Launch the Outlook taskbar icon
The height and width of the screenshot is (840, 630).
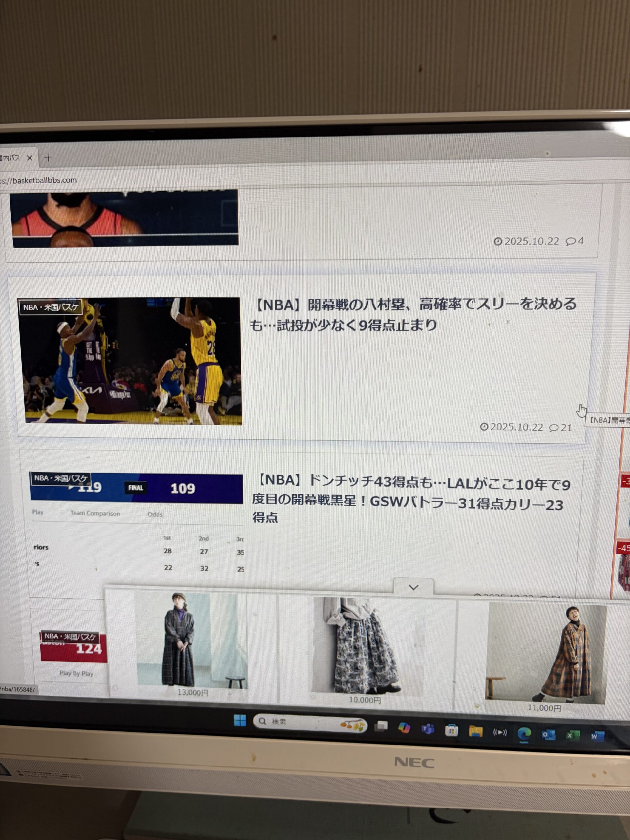548,735
